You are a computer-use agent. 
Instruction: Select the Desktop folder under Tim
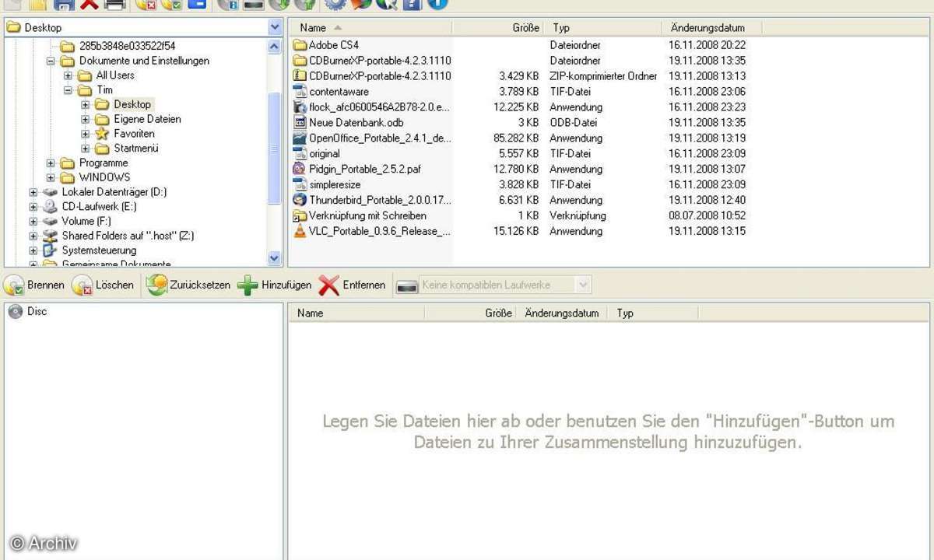click(x=132, y=104)
